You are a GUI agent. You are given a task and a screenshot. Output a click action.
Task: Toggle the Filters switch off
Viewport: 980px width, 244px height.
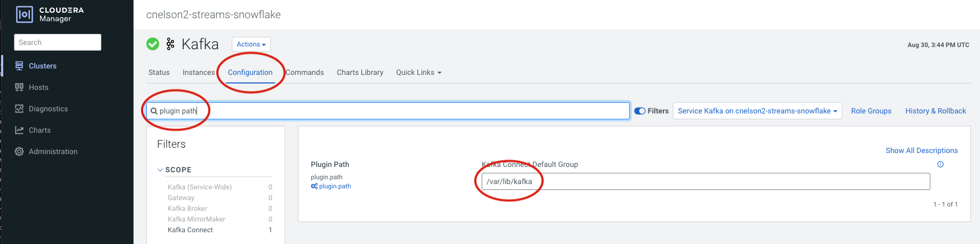tap(640, 111)
